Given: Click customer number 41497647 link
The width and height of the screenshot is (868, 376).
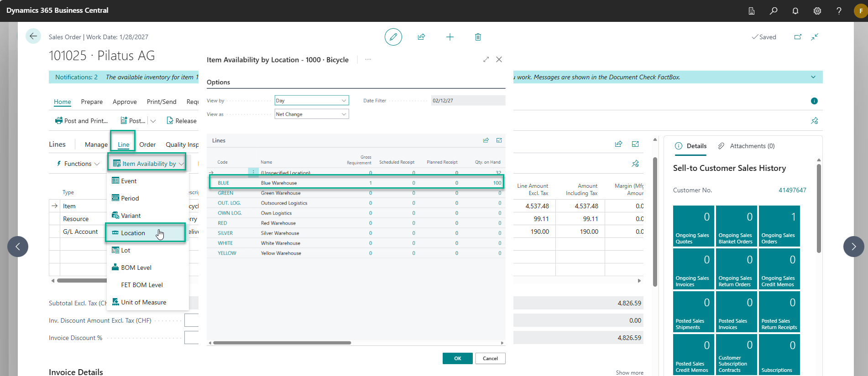Looking at the screenshot, I should point(792,190).
